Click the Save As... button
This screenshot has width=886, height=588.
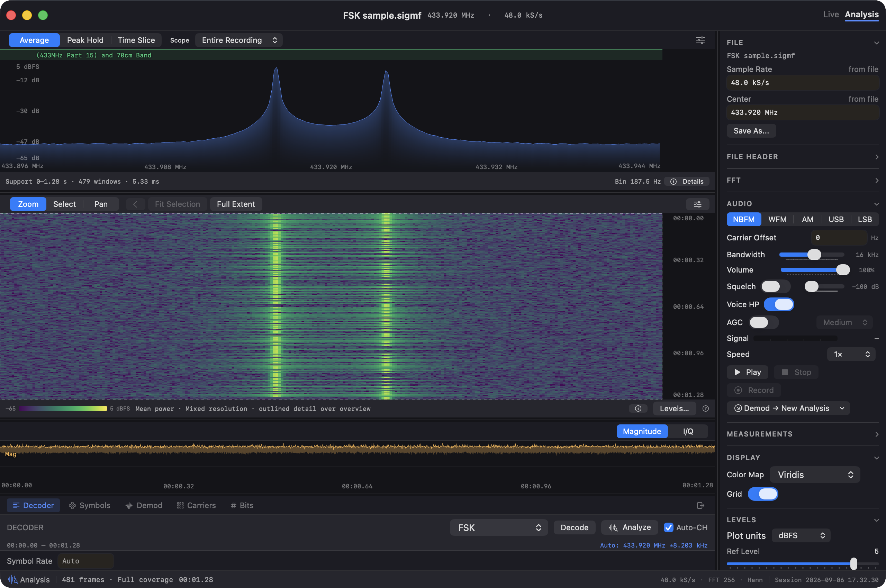pos(751,131)
